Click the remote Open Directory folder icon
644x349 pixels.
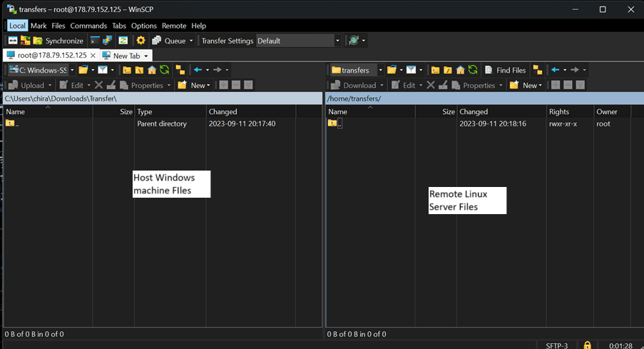point(392,70)
